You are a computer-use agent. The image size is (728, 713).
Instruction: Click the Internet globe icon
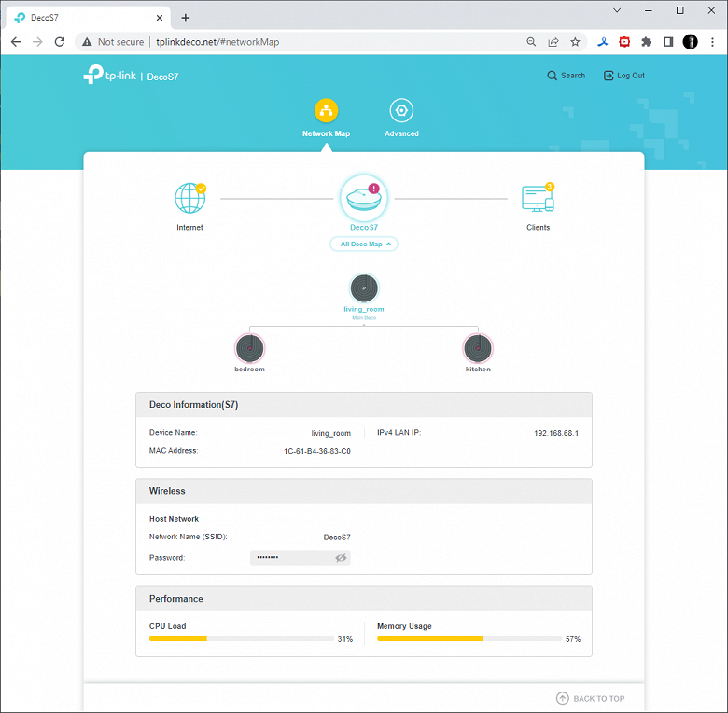[x=189, y=198]
